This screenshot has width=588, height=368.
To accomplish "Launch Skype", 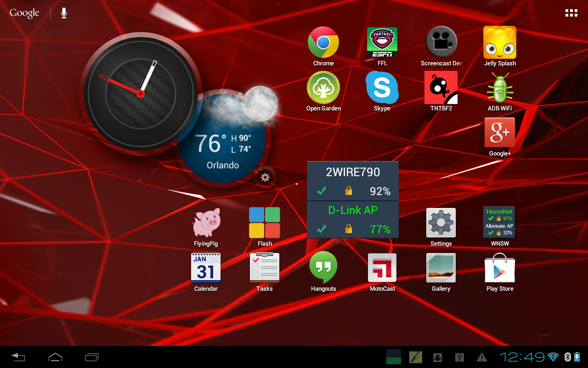I will tap(382, 91).
